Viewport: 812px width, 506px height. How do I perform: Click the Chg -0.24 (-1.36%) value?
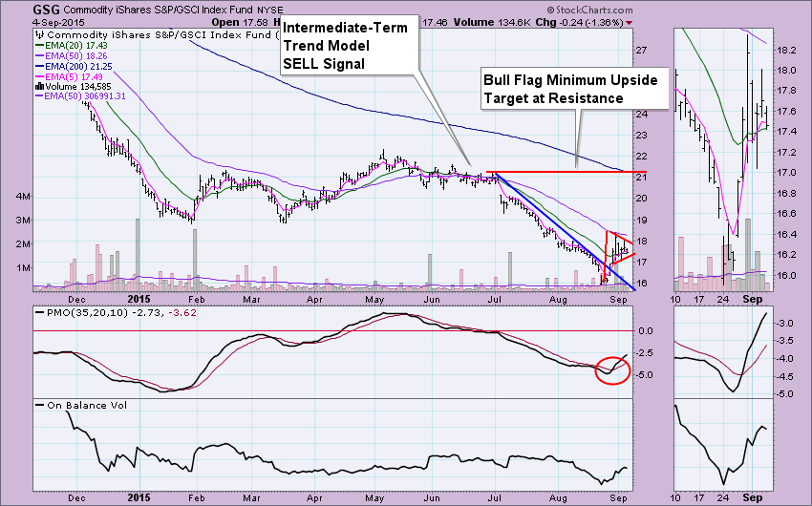pyautogui.click(x=579, y=22)
